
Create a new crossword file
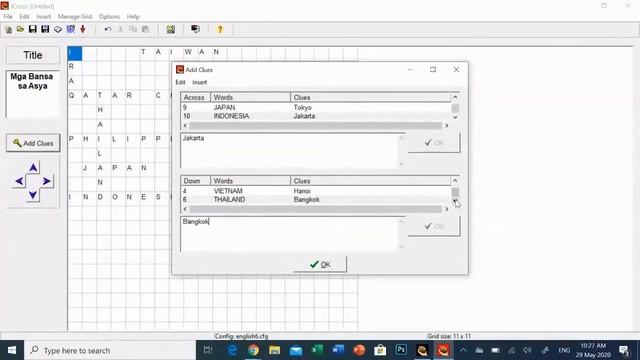click(8, 29)
